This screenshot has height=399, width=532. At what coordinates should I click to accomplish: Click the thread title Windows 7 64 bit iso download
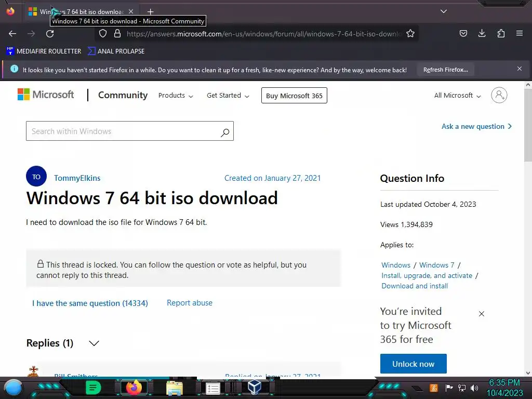[x=152, y=198]
